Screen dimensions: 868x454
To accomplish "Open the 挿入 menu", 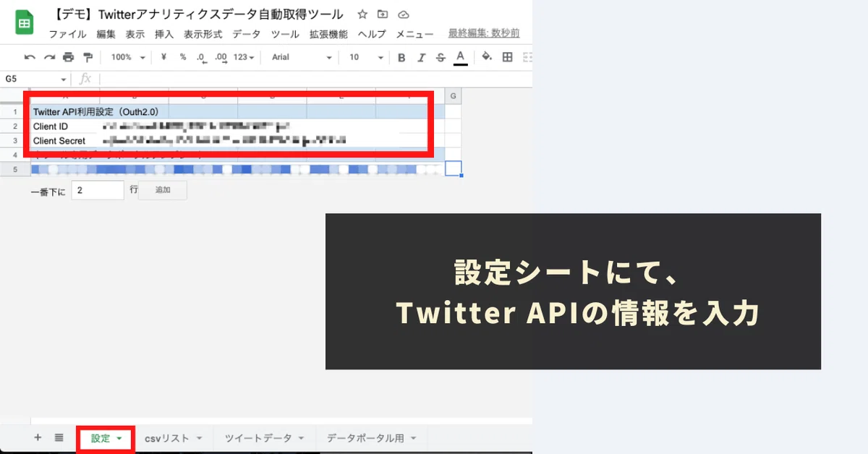I will click(x=164, y=34).
